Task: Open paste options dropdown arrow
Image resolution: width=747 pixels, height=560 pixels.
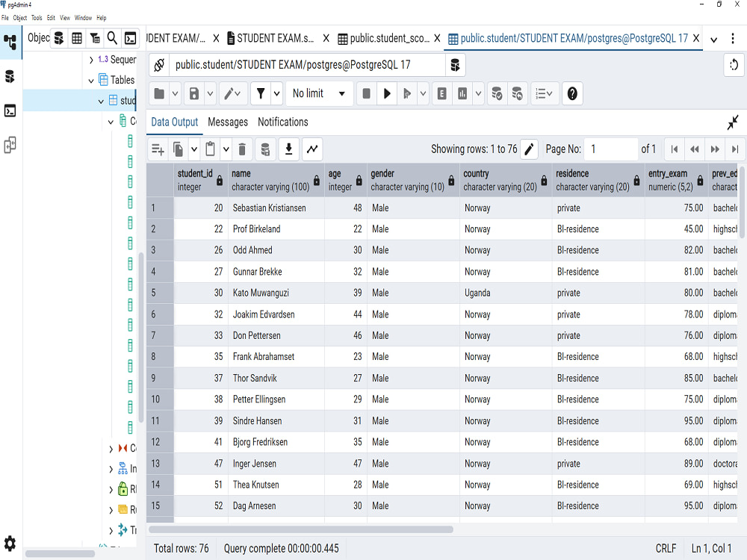Action: [x=226, y=149]
